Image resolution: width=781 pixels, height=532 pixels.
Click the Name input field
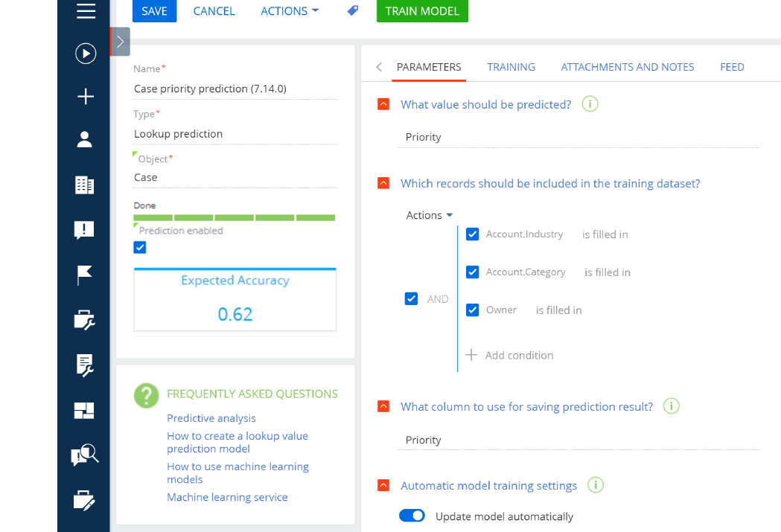pyautogui.click(x=235, y=89)
